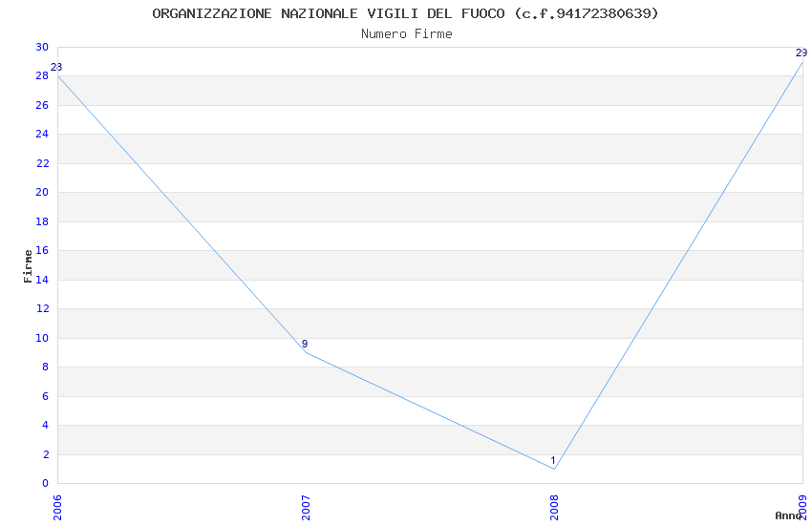This screenshot has height=525, width=812.
Task: Click the y-axis tick value 12
Action: coord(42,308)
